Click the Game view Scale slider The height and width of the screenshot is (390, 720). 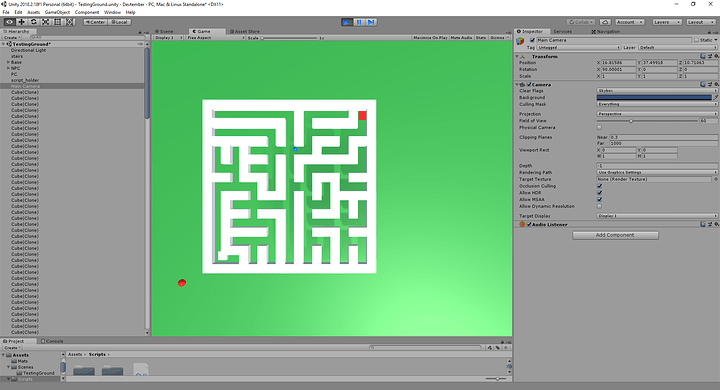(289, 38)
